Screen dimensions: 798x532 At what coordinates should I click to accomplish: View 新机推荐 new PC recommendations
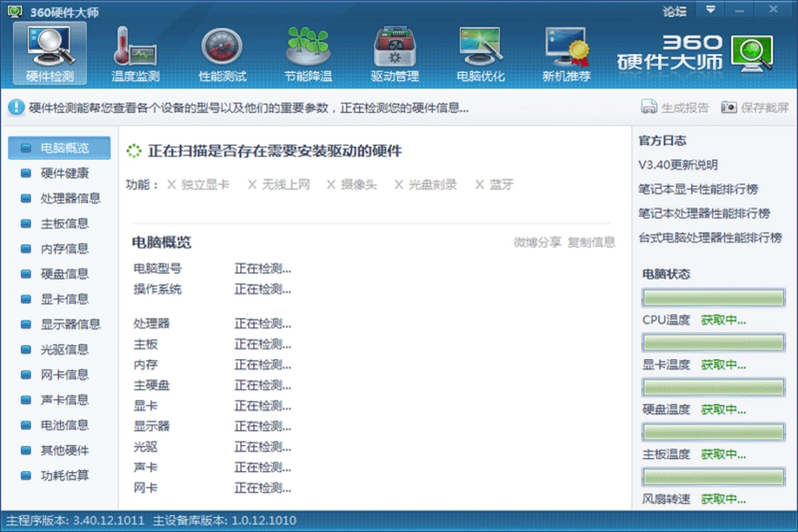(566, 52)
